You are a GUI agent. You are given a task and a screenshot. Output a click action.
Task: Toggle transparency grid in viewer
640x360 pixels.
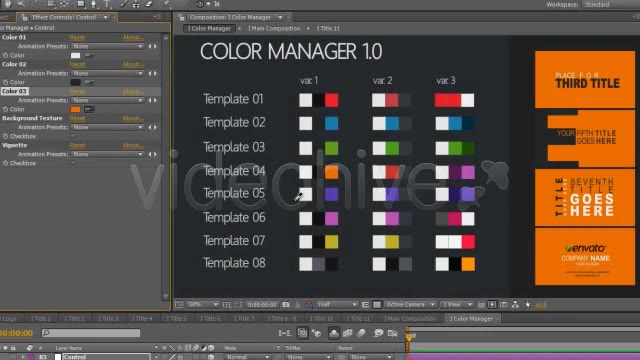[377, 304]
